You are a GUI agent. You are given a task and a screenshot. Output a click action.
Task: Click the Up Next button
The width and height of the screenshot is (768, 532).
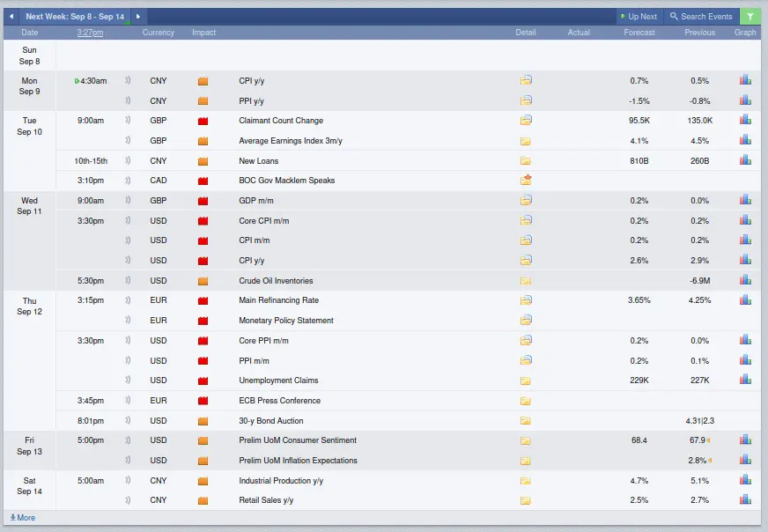[x=639, y=16]
